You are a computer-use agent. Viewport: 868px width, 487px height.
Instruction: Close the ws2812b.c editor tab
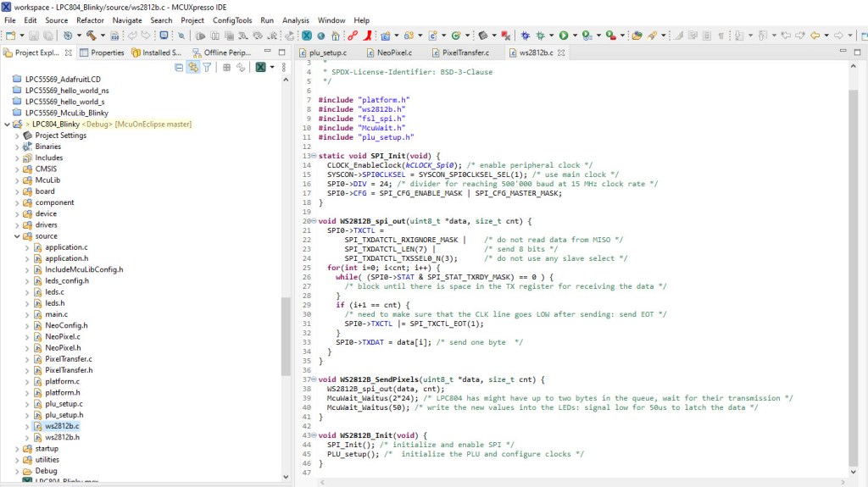[x=561, y=53]
